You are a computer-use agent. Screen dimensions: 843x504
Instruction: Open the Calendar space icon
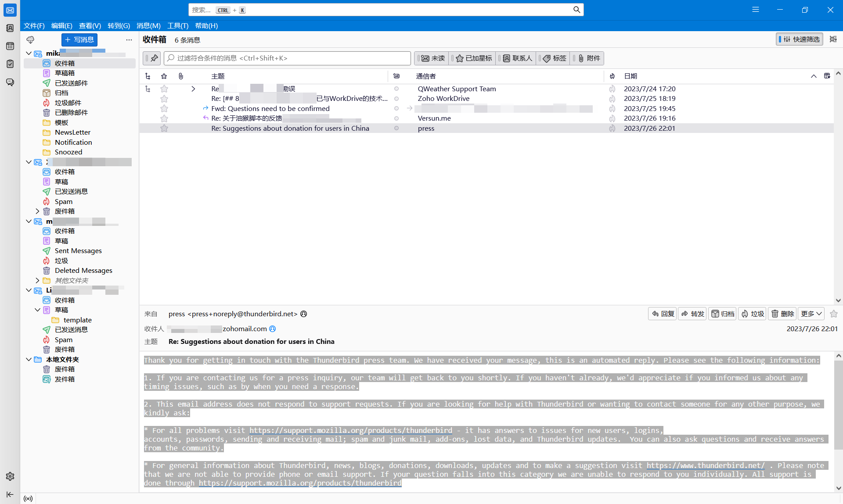[10, 46]
